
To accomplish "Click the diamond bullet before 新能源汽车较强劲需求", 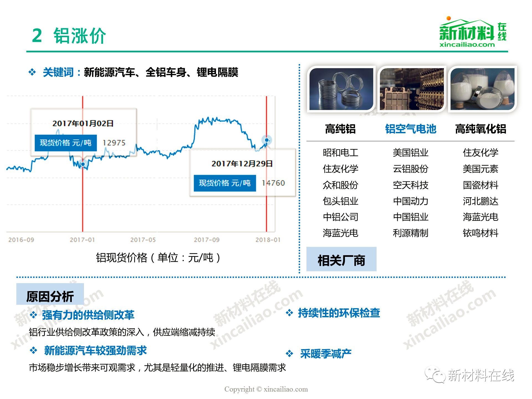I will click(x=34, y=351).
